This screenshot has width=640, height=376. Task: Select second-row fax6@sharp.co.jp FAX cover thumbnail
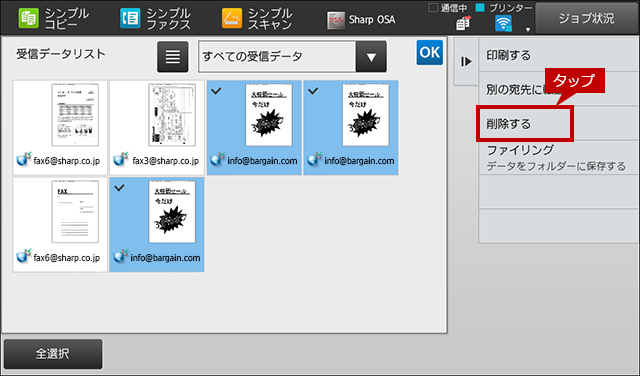point(60,224)
